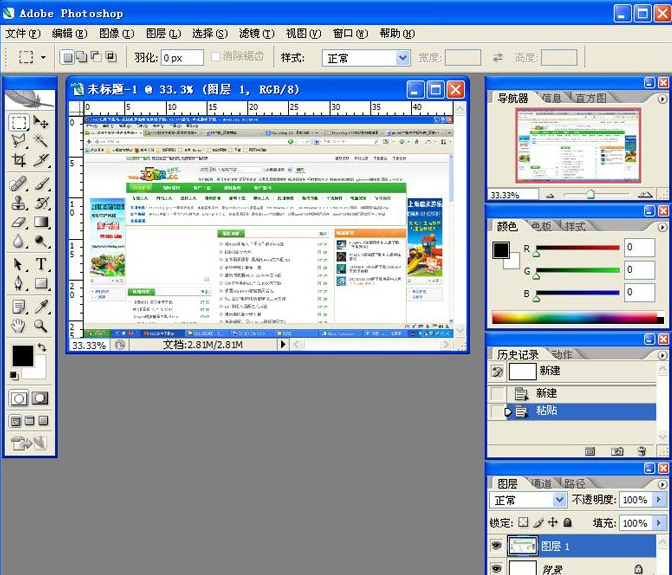Select the Path Selection tool
The width and height of the screenshot is (672, 575).
[x=18, y=264]
